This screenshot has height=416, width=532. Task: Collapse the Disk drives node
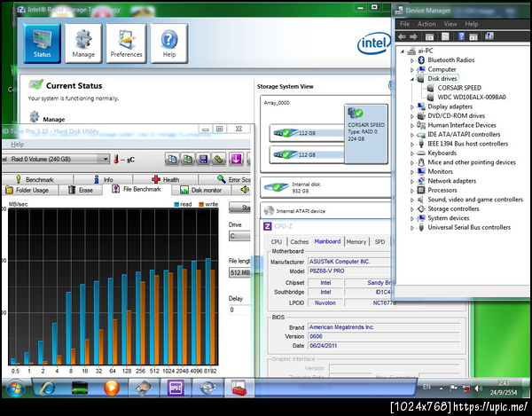point(412,79)
